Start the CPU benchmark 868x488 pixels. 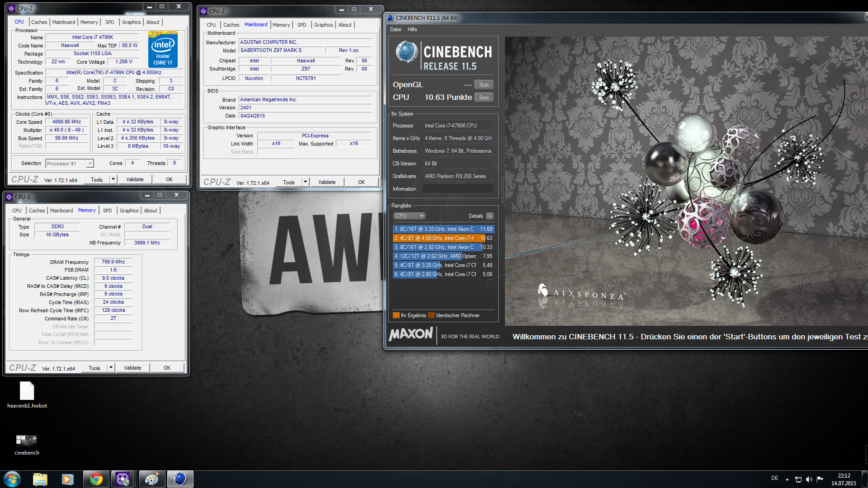484,98
